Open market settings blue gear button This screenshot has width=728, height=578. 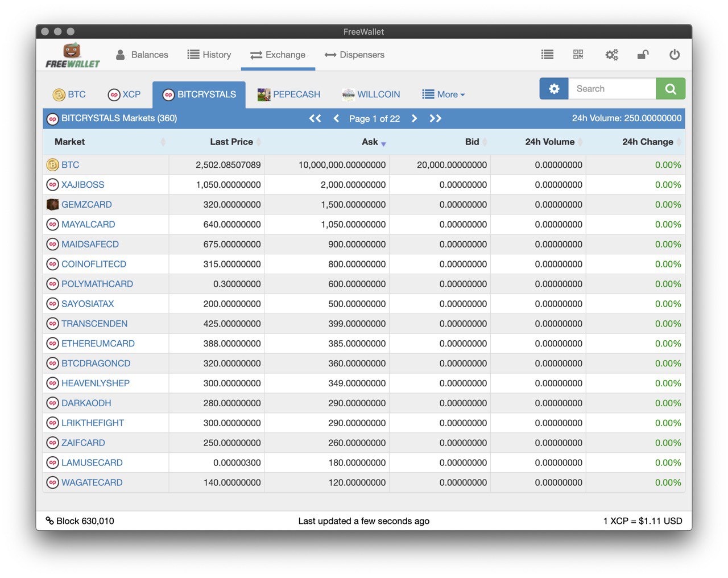point(554,89)
